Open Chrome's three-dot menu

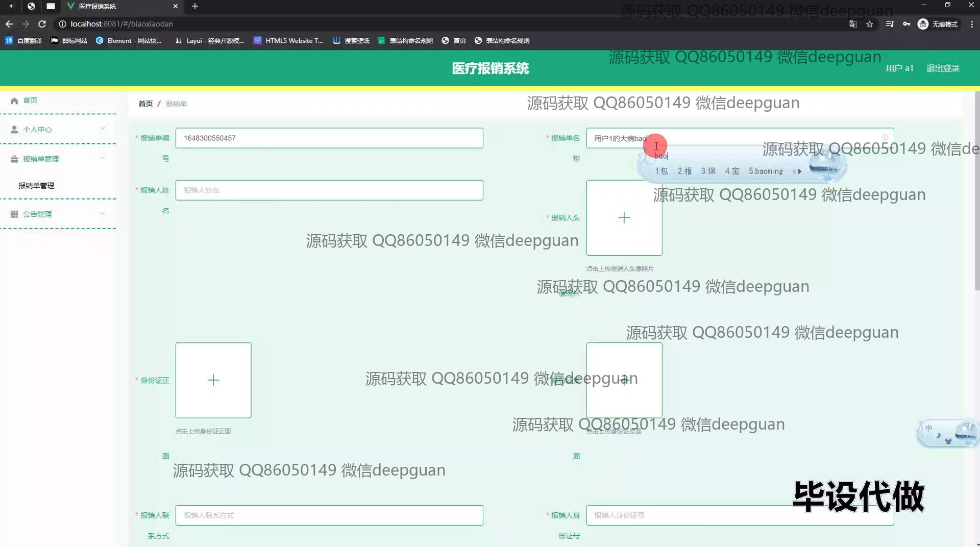click(x=972, y=24)
